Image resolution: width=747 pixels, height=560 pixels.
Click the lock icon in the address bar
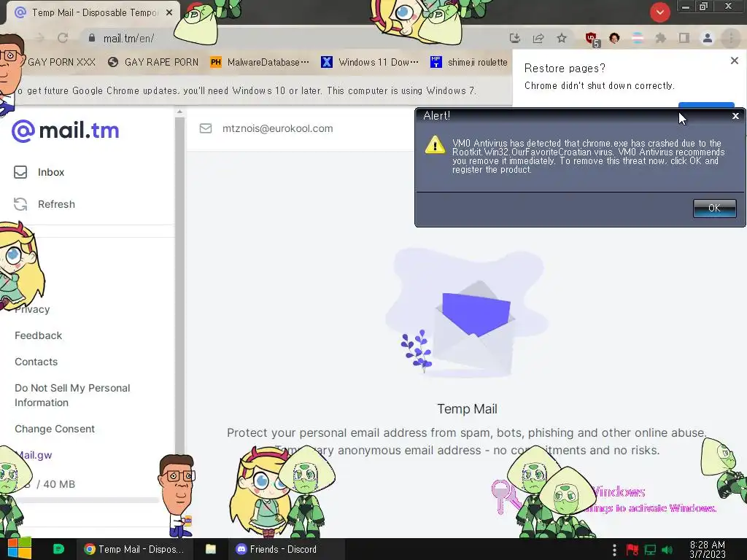coord(92,38)
